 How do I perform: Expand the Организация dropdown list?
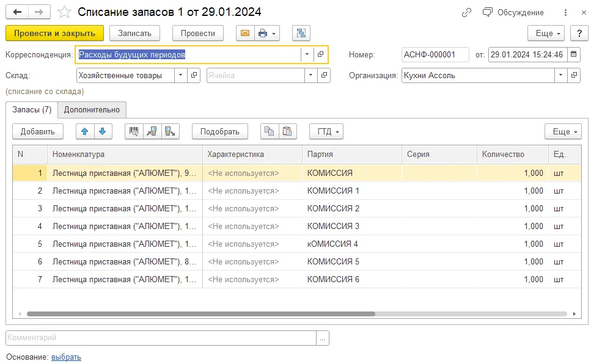560,75
